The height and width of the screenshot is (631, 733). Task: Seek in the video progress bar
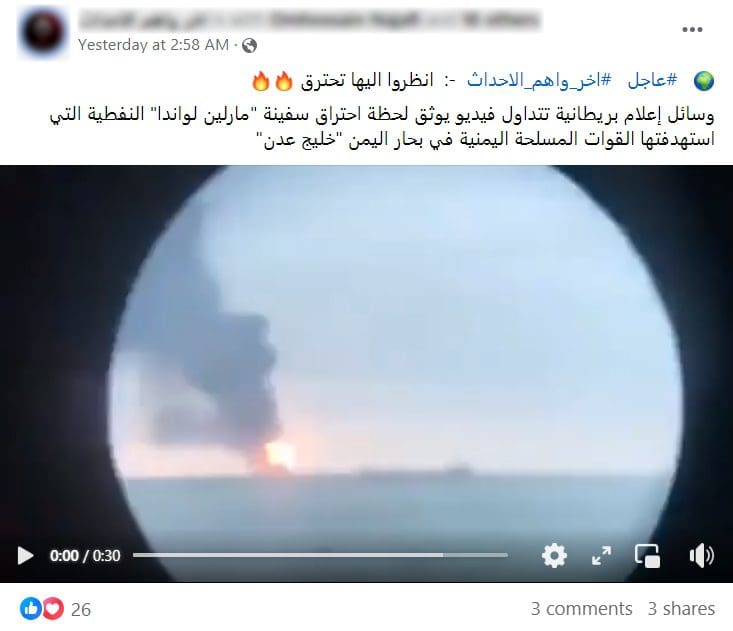pyautogui.click(x=320, y=555)
